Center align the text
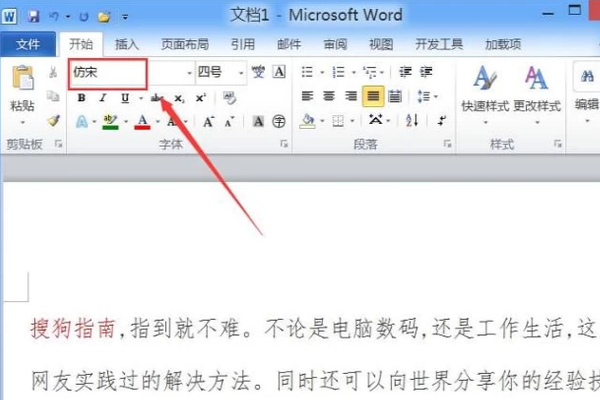Screen dimensions: 600x400 tap(329, 96)
